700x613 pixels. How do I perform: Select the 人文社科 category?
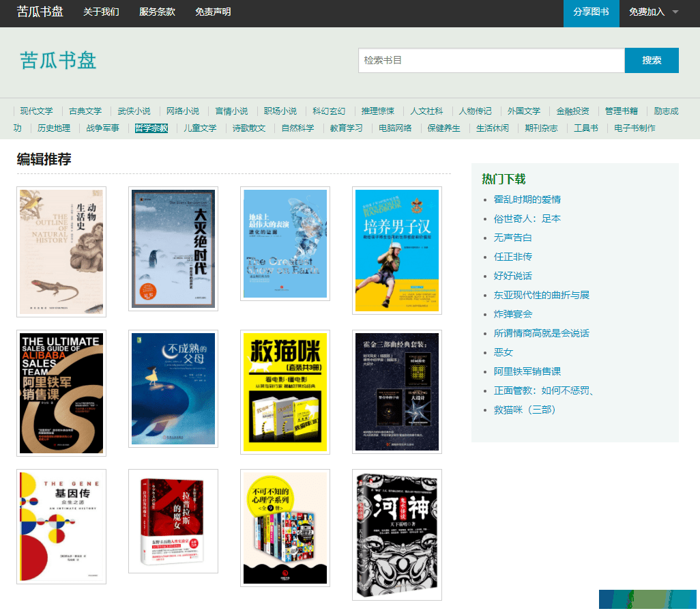[426, 111]
